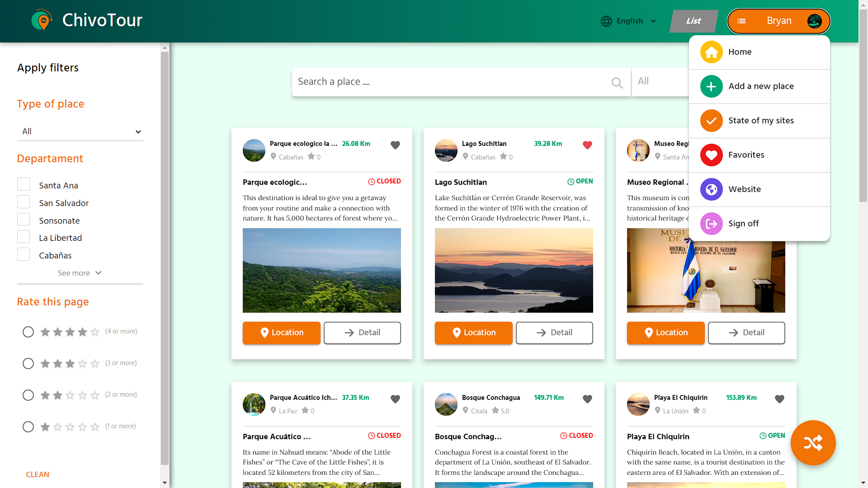Click the List view button
The width and height of the screenshot is (868, 488).
(693, 21)
